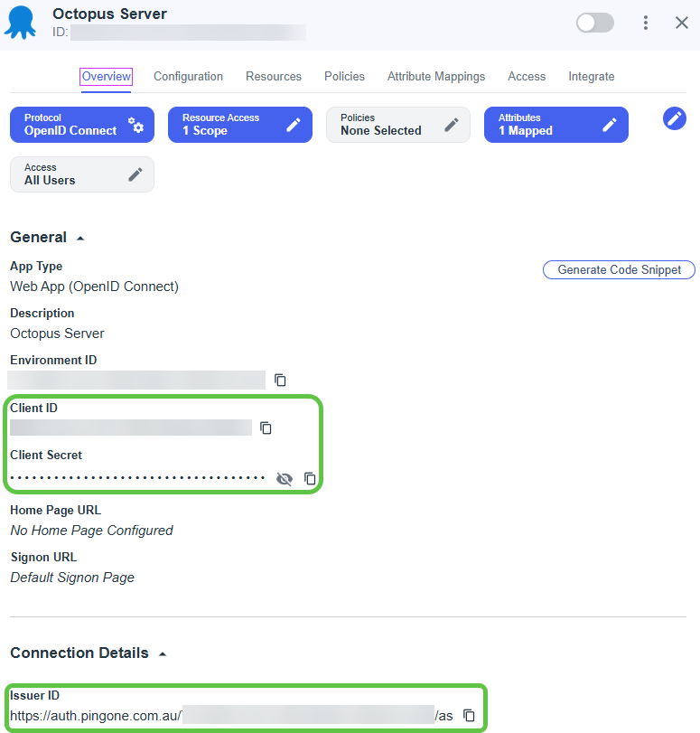Open the Integrate tab
This screenshot has height=733, width=700.
[x=591, y=77]
